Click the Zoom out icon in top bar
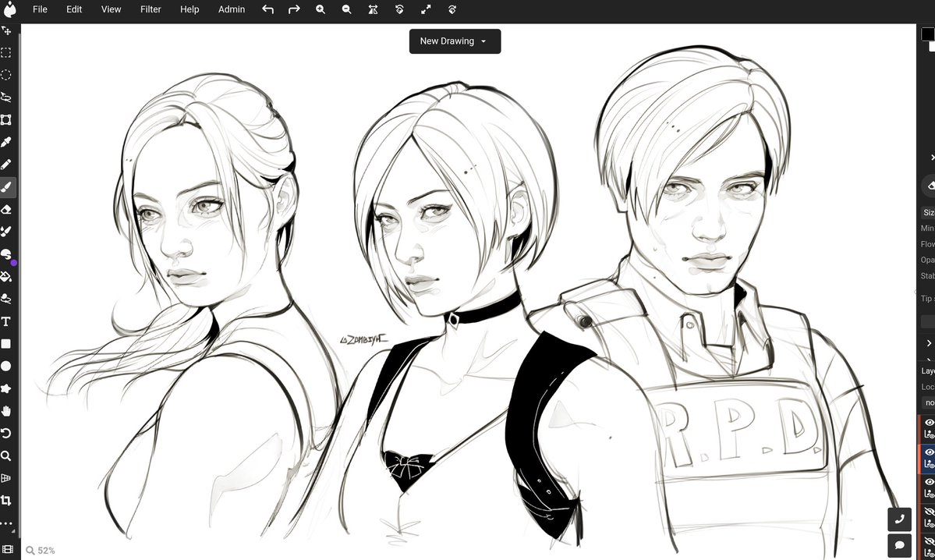The image size is (935, 560). coord(346,9)
